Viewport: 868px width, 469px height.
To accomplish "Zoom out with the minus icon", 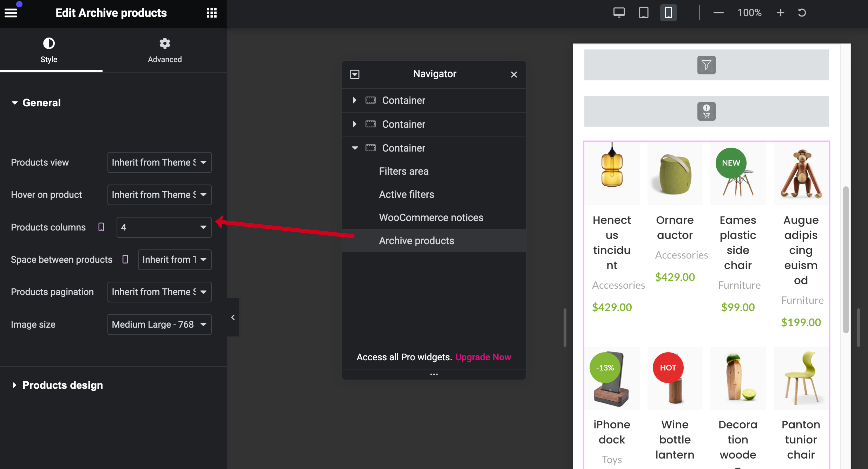I will tap(718, 13).
